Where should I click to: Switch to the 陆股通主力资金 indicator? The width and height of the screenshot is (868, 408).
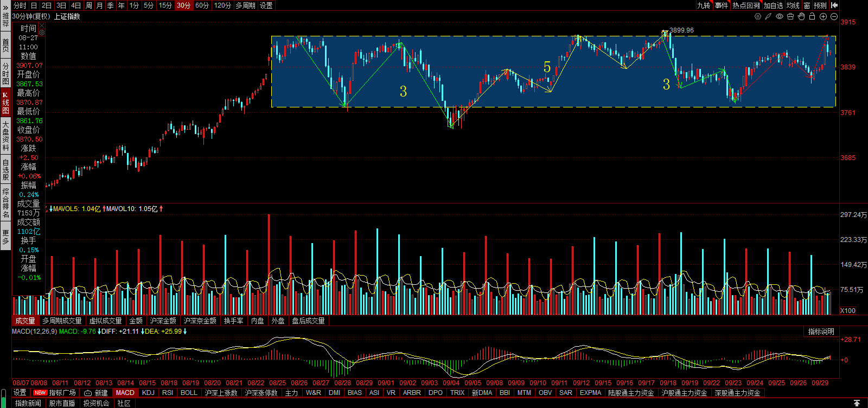pos(631,393)
